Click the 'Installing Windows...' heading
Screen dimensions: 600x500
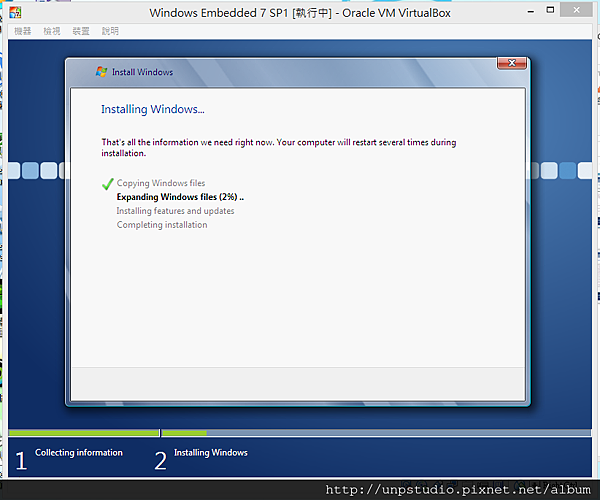click(153, 109)
